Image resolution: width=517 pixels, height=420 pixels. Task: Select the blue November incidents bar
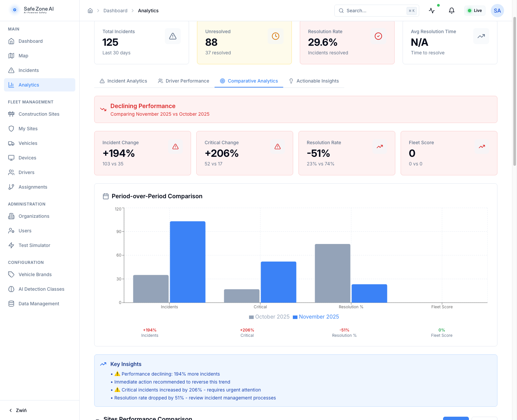pos(188,262)
